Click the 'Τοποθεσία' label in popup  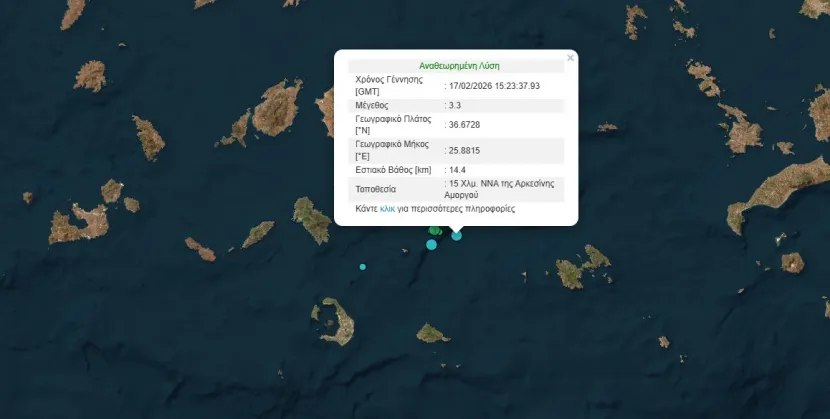click(375, 189)
